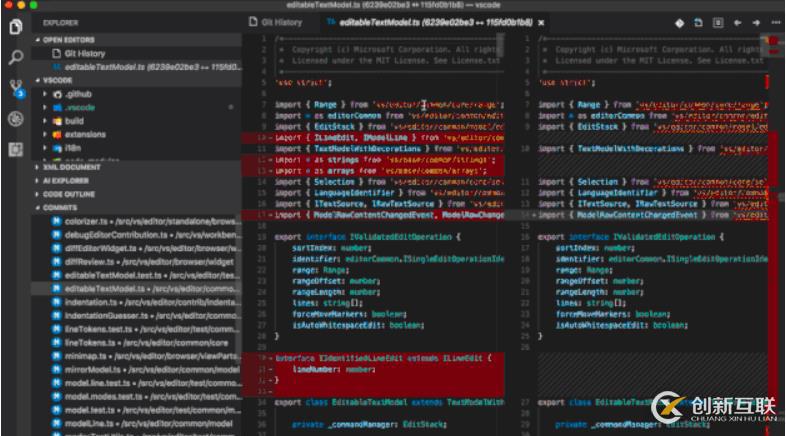786x436 pixels.
Task: Open the editor more actions menu
Action: (775, 23)
